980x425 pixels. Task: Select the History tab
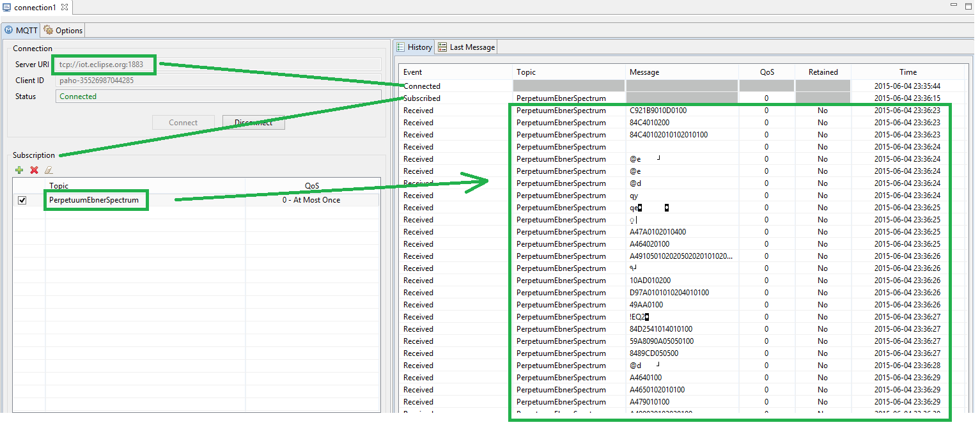(414, 47)
